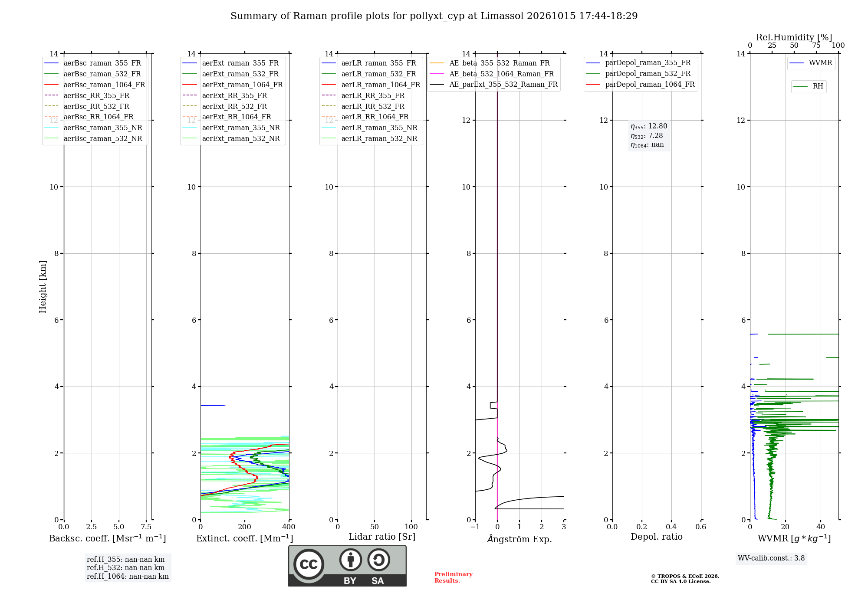Click the red Preliminary Results notice
Image resolution: width=868 pixels, height=590 pixels.
[x=454, y=577]
